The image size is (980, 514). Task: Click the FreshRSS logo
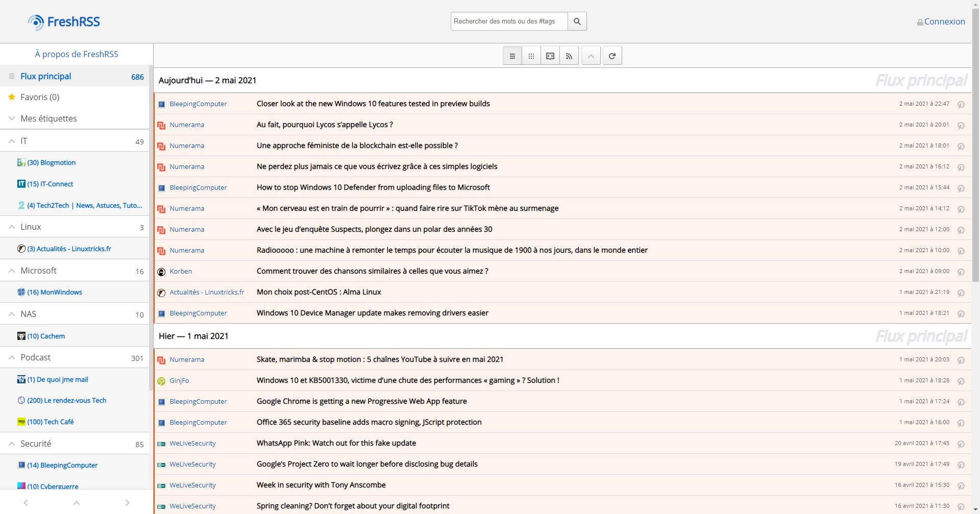(64, 22)
